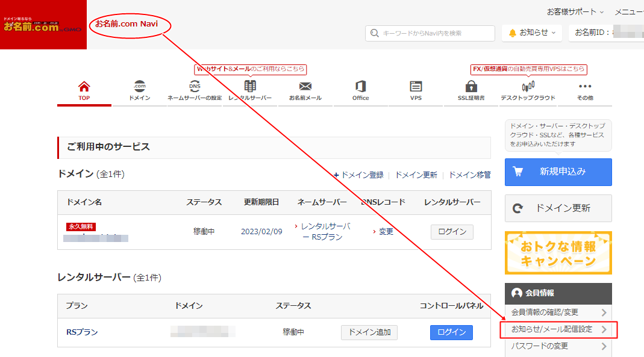Click the おトクな情報キャンペーン banner
644x357 pixels.
[x=558, y=253]
